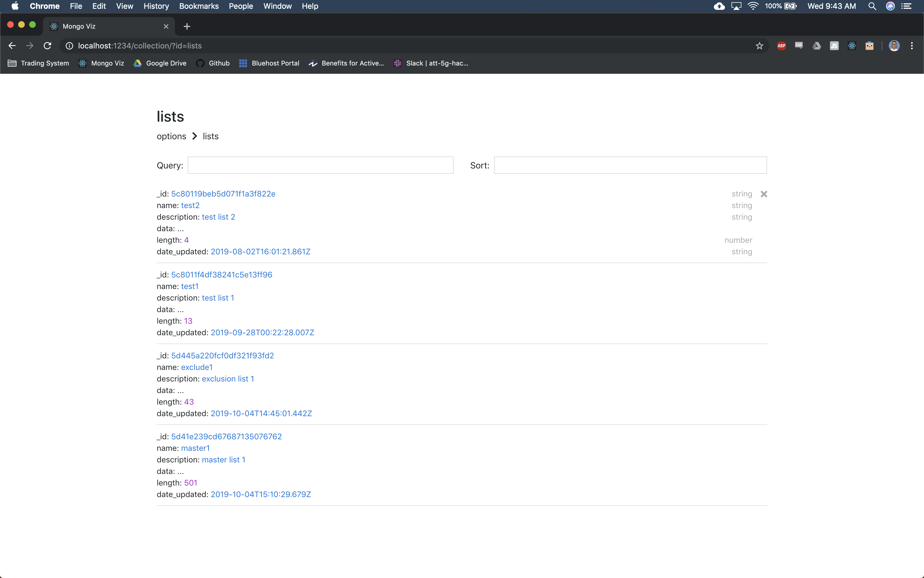
Task: Expand data field of test1 document
Action: tap(181, 310)
